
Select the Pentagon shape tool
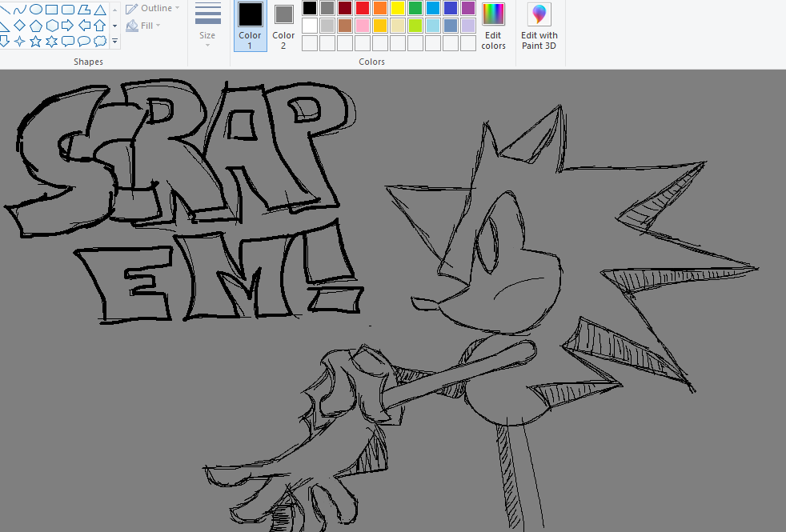pos(35,25)
